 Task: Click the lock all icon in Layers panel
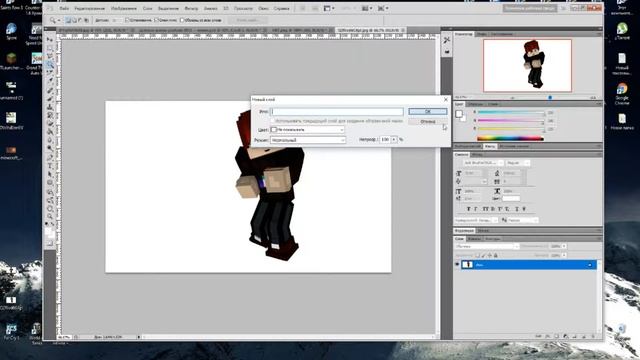496,255
